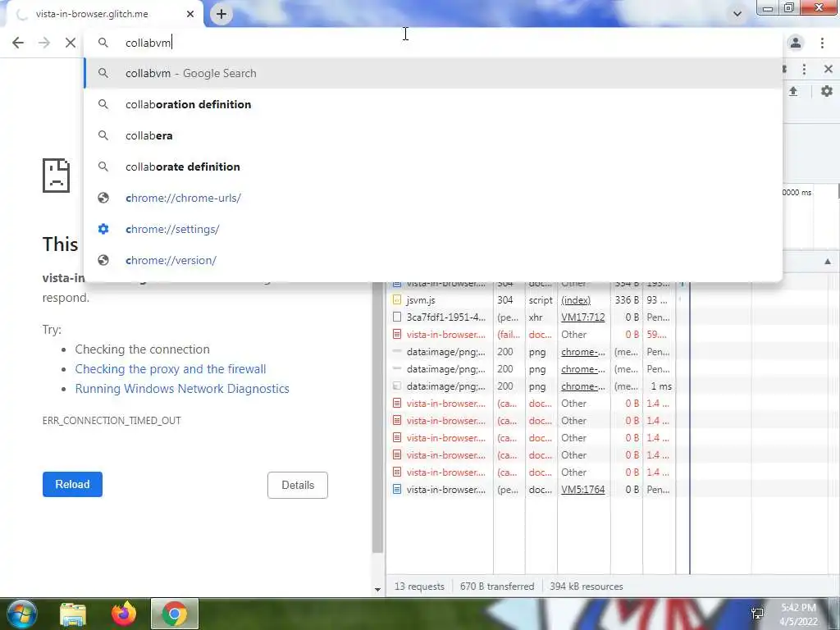Image resolution: width=840 pixels, height=630 pixels.
Task: Stop loading the page with X button
Action: pos(71,43)
